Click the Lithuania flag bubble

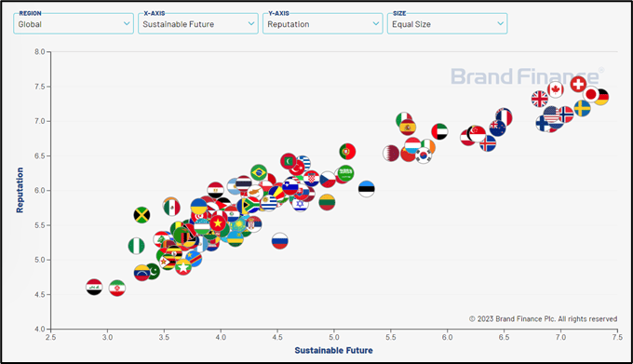tap(327, 202)
